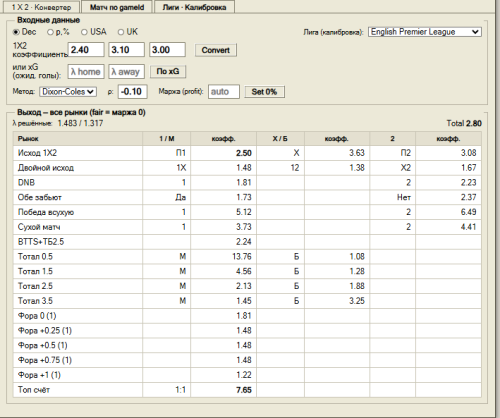Image resolution: width=500 pixels, height=418 pixels.
Task: Focus the home odds field showing 2.40
Action: 86,50
